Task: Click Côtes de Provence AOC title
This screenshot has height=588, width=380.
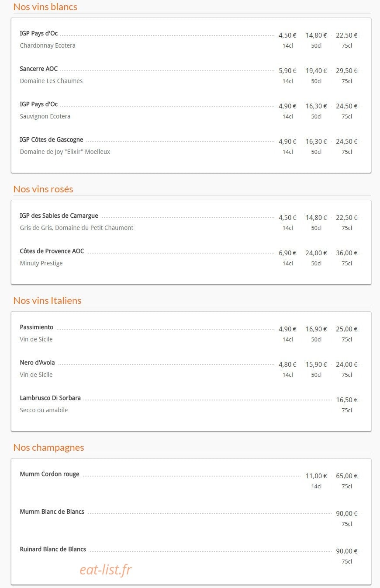Action: pyautogui.click(x=52, y=251)
